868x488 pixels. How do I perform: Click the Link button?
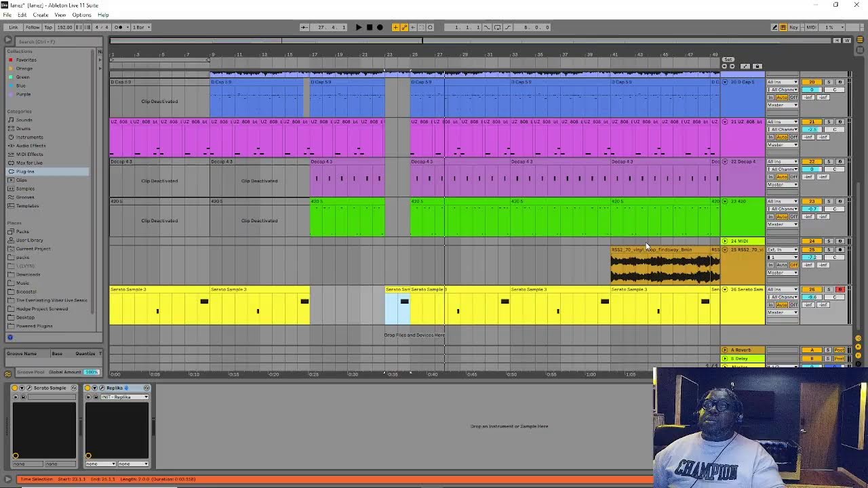(14, 27)
